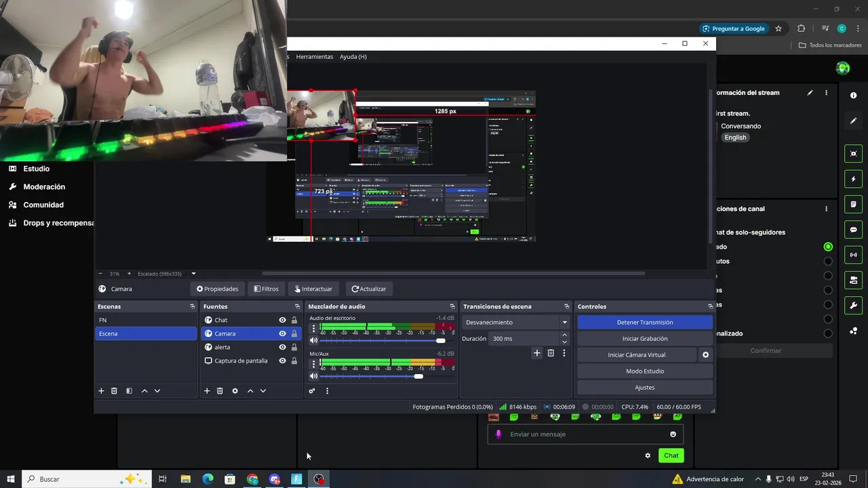Open the info icon in the right sidebar
Image resolution: width=868 pixels, height=488 pixels.
pos(854,96)
